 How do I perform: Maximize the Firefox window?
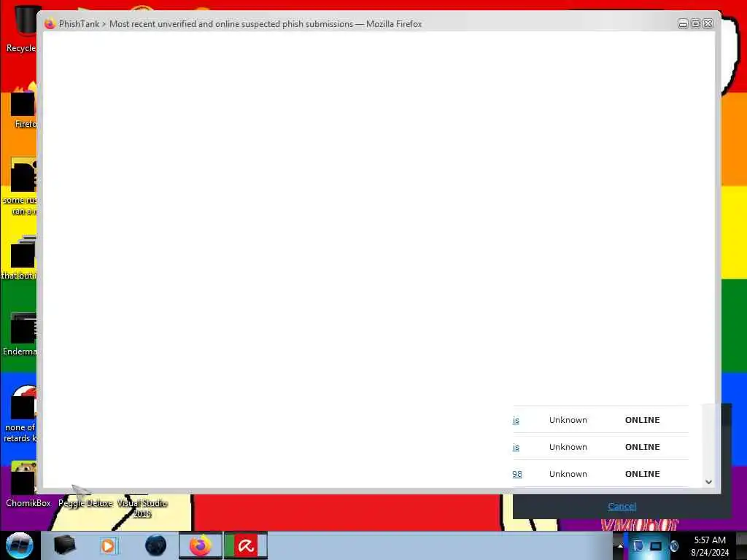[x=695, y=24]
